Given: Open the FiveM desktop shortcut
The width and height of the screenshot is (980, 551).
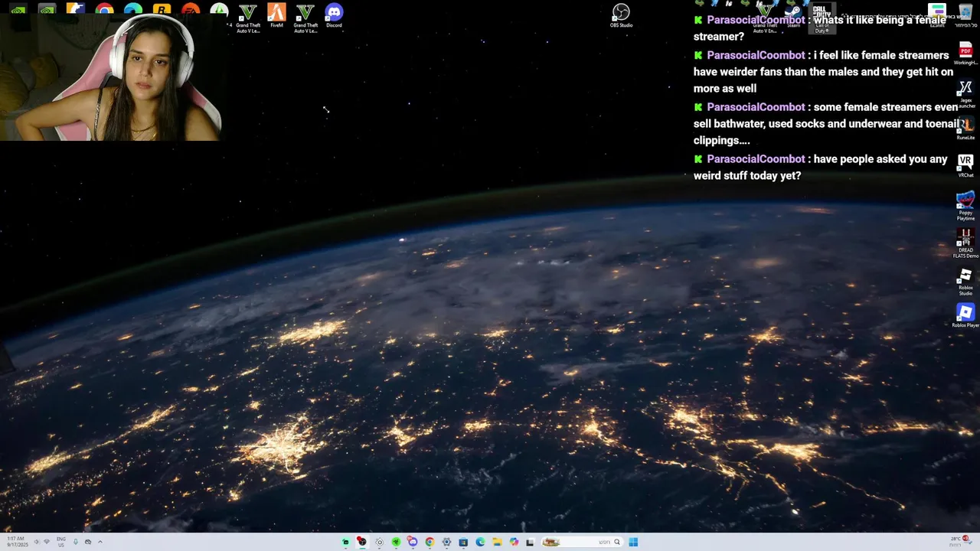Looking at the screenshot, I should pos(276,15).
